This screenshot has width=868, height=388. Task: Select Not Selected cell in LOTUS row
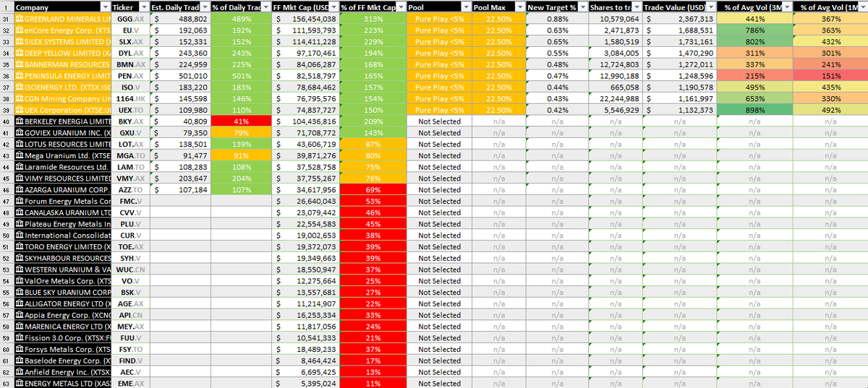pos(440,145)
